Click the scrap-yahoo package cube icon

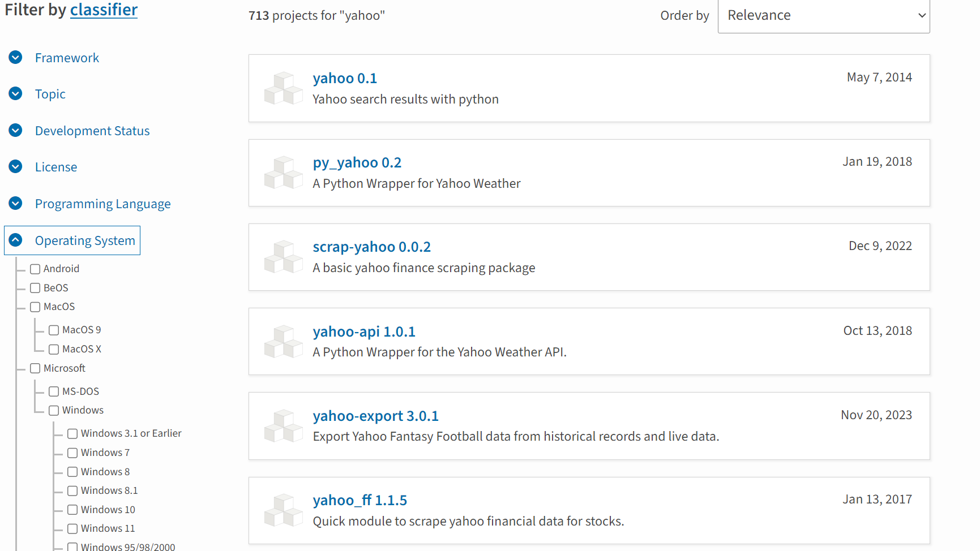284,257
